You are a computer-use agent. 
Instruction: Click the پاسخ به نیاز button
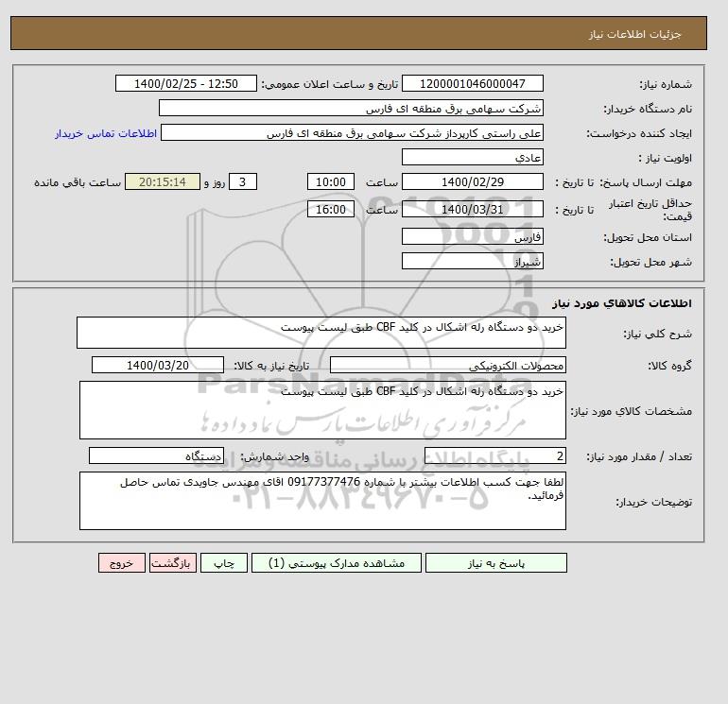[495, 563]
